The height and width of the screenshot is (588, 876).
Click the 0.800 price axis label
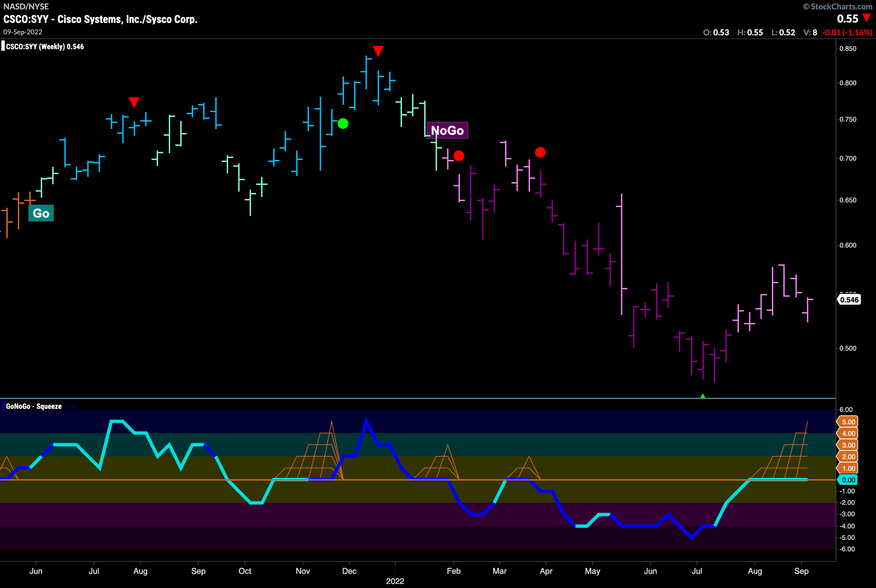848,83
